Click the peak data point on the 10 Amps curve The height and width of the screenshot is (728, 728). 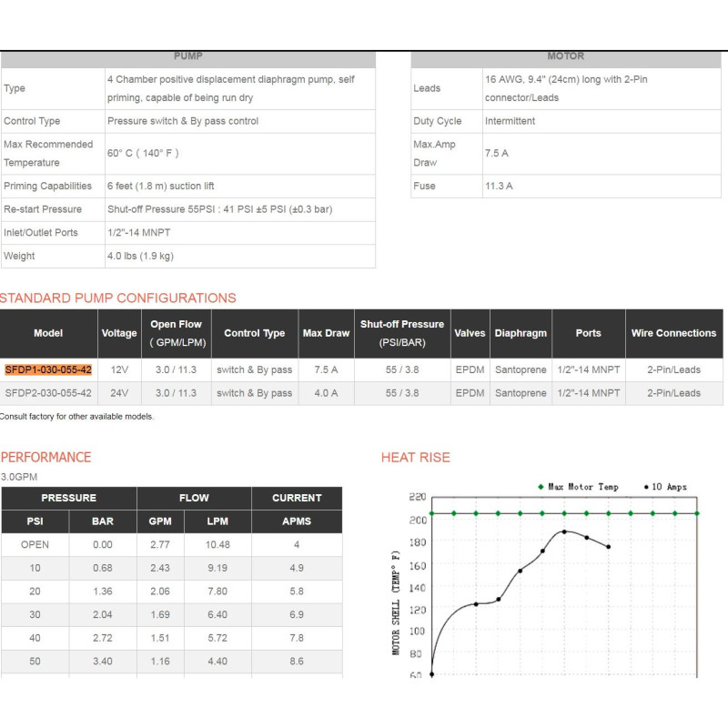click(564, 531)
